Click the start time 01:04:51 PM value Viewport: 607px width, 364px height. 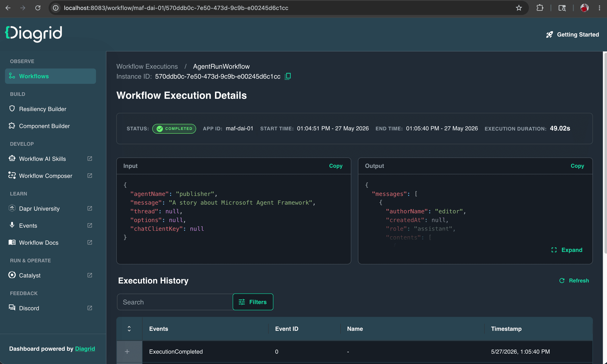[x=333, y=128]
